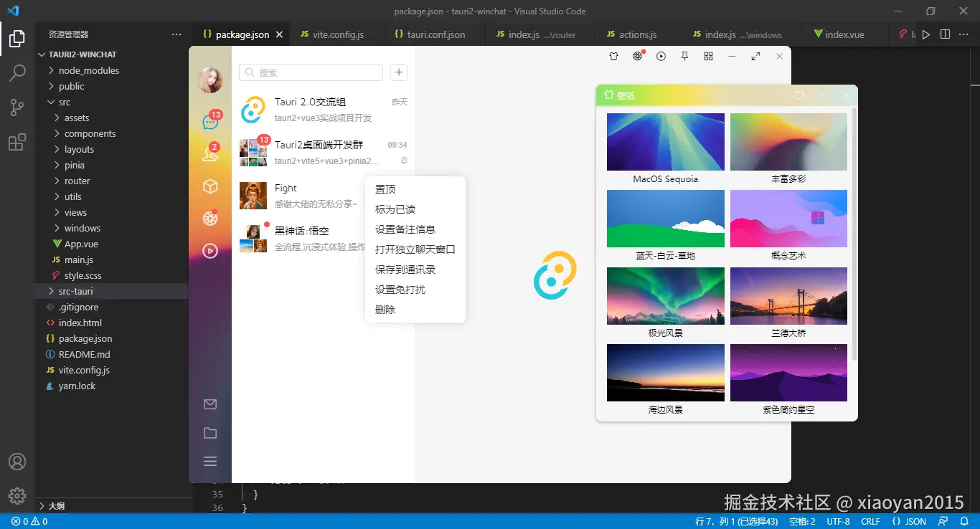Click the contacts icon with the red 2 badge
Viewport: 980px width, 529px height.
(209, 153)
